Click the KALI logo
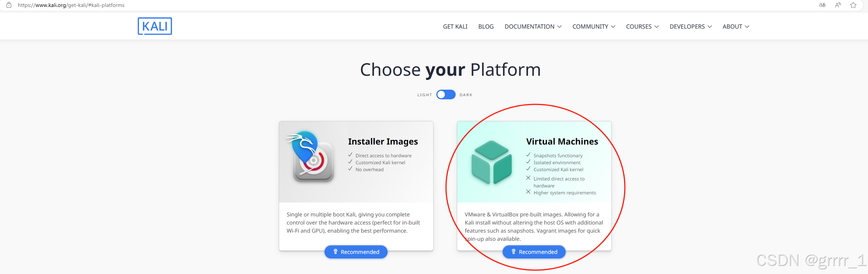The height and width of the screenshot is (274, 868). [155, 26]
